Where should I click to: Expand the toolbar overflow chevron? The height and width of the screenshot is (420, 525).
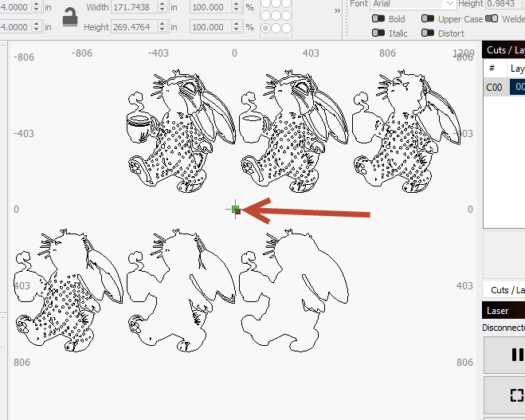tap(337, 10)
